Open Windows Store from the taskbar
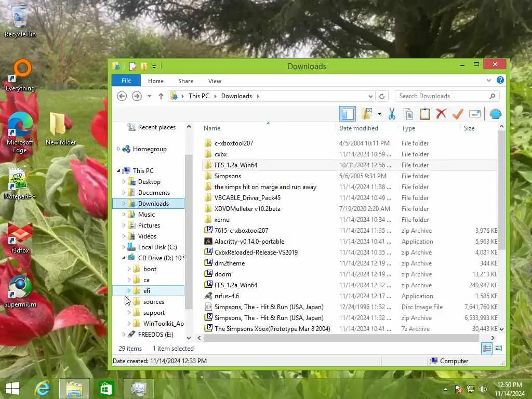The height and width of the screenshot is (399, 532). [x=106, y=389]
